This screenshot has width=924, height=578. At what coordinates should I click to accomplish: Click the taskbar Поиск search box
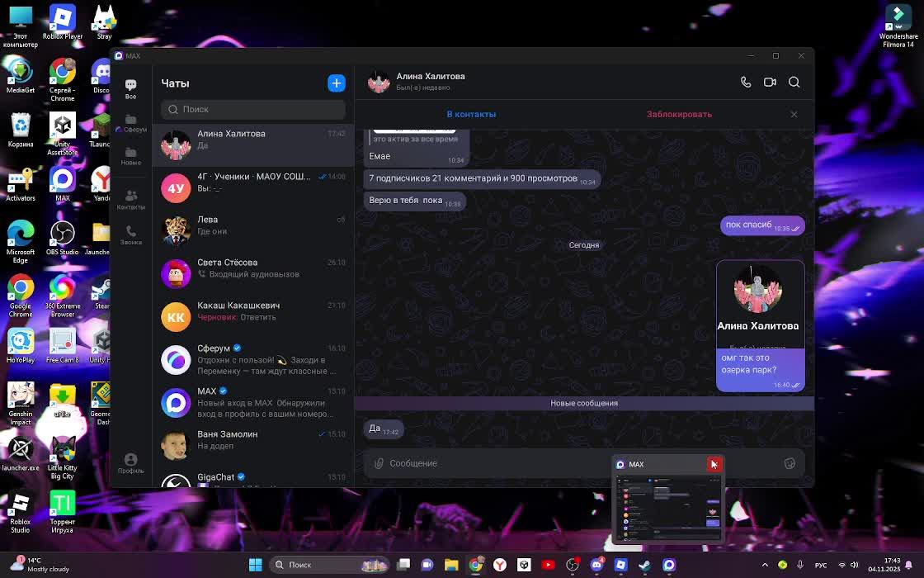329,565
